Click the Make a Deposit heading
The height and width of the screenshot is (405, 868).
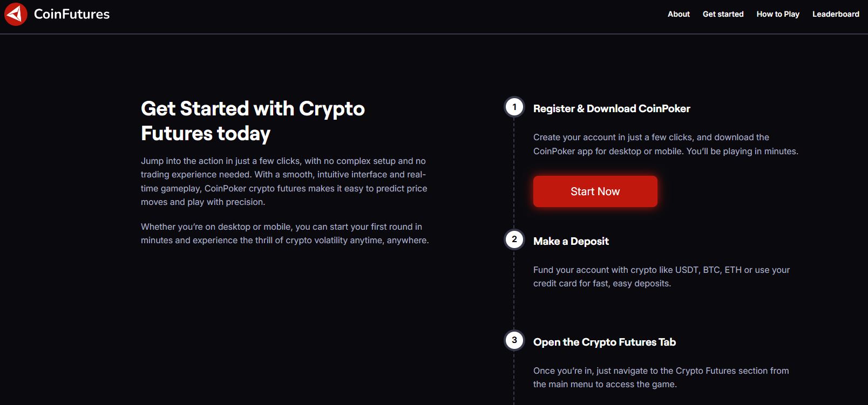[571, 241]
